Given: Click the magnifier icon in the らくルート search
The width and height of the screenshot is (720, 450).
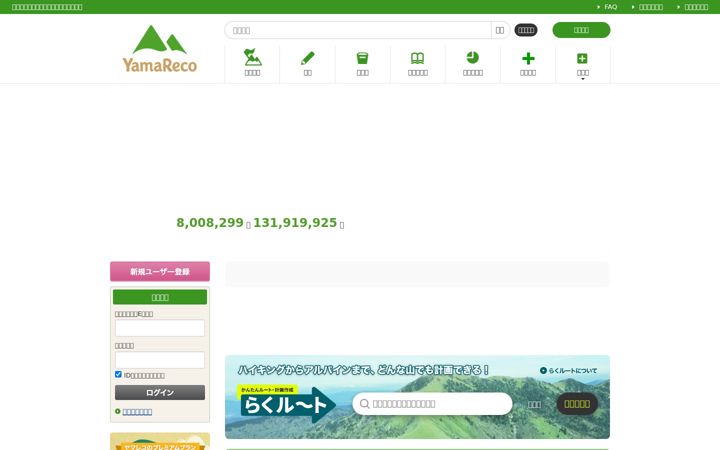Looking at the screenshot, I should (365, 404).
